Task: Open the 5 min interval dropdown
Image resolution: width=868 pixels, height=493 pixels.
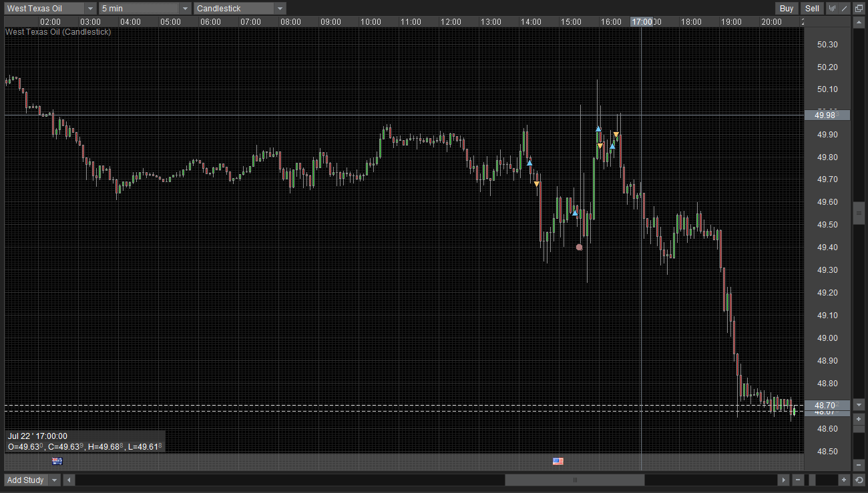Action: 145,9
